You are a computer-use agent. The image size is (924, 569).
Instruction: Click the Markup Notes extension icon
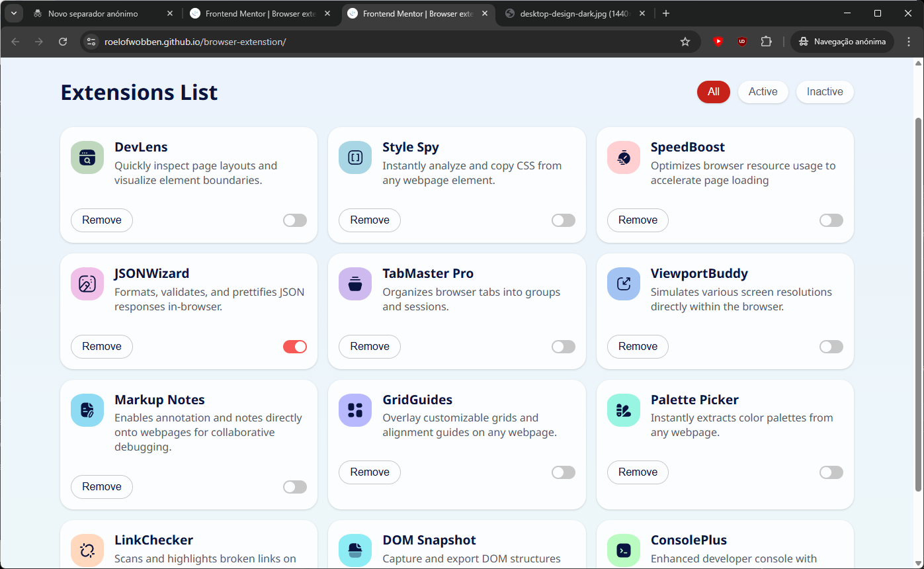click(x=87, y=410)
